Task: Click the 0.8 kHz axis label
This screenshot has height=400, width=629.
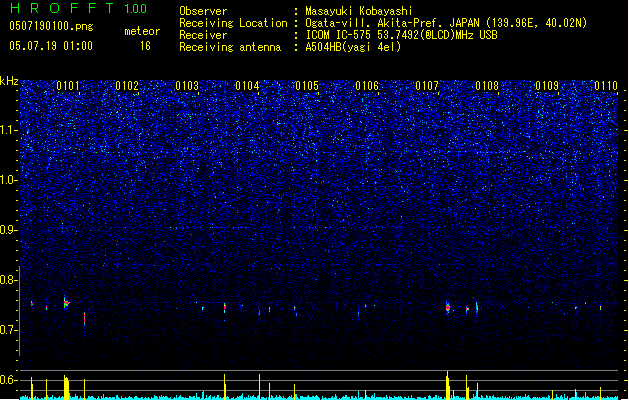Action: (x=9, y=280)
